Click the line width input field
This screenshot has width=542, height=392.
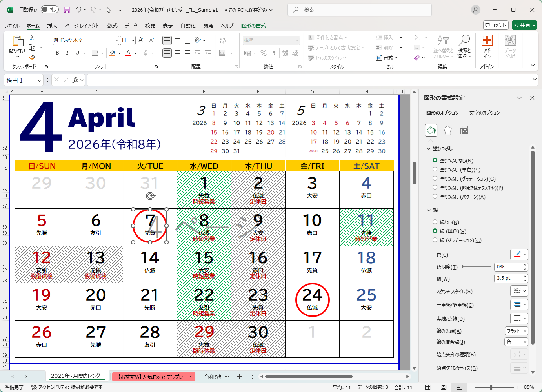coord(508,278)
